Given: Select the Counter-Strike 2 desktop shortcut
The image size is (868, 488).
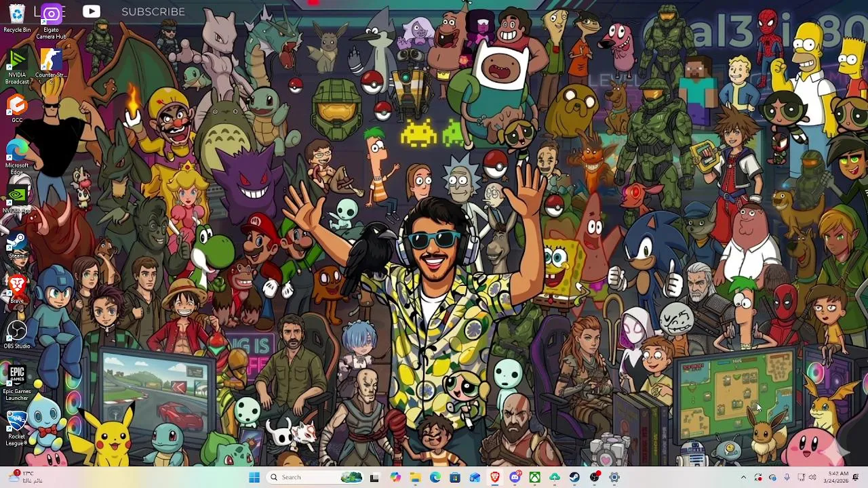Looking at the screenshot, I should pos(51,64).
